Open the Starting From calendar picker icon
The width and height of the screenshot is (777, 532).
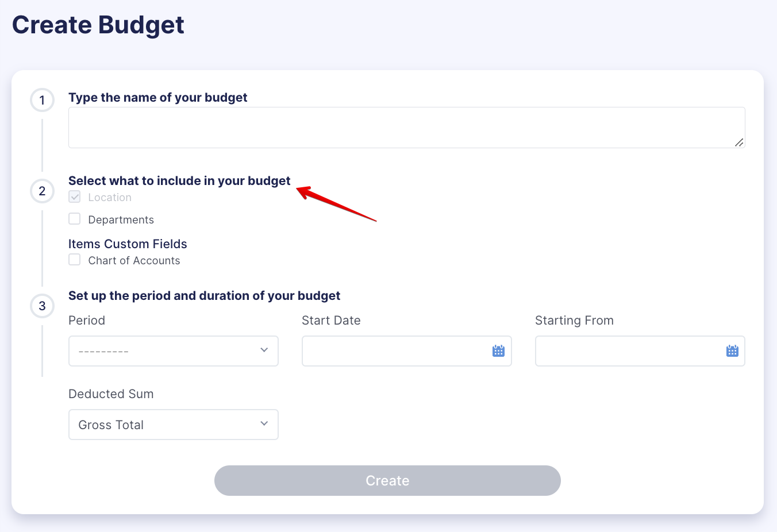click(x=731, y=350)
